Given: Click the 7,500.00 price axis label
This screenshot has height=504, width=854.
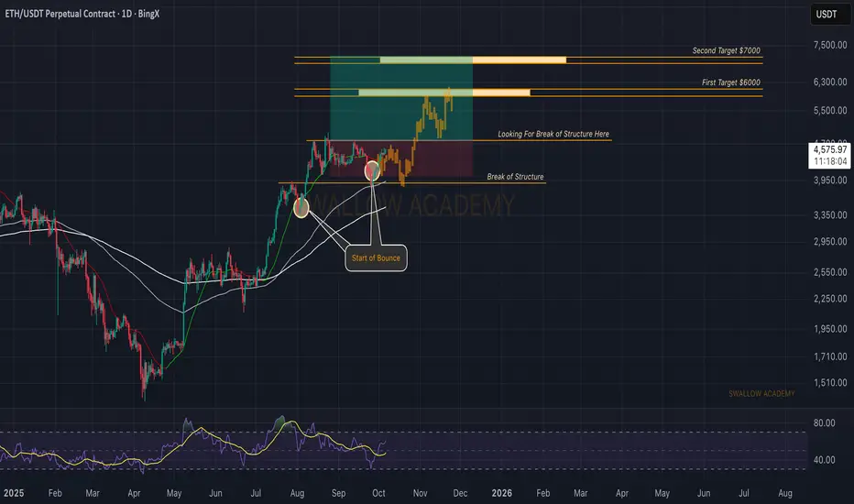Looking at the screenshot, I should (x=830, y=45).
